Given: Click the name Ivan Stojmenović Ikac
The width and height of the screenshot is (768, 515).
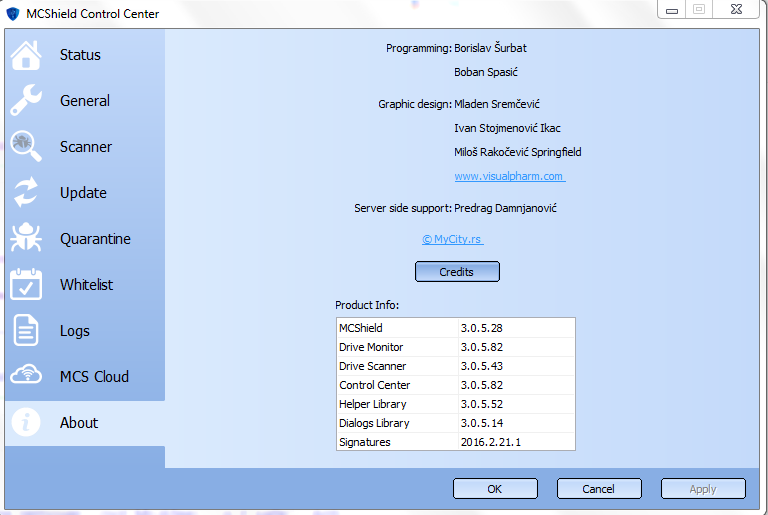Looking at the screenshot, I should (x=507, y=128).
